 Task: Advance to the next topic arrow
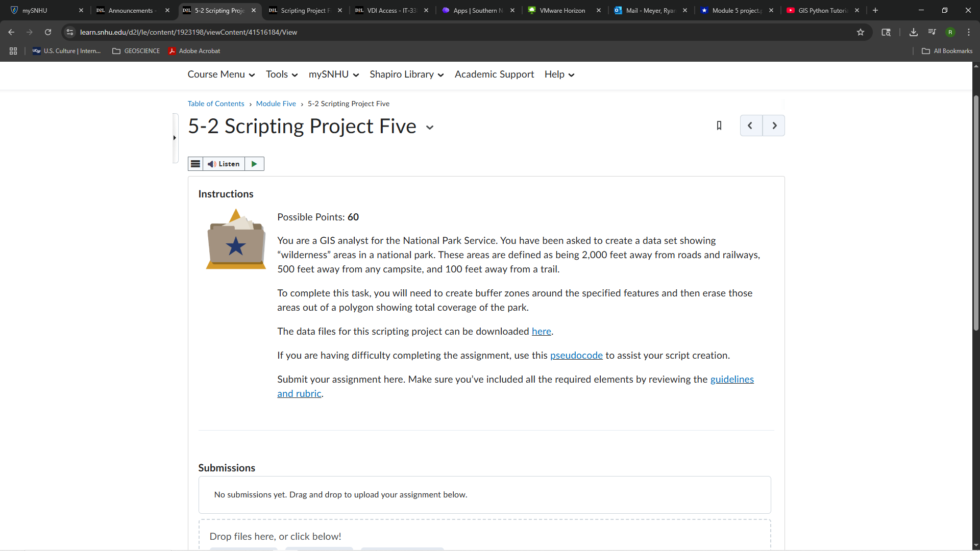[x=774, y=126]
